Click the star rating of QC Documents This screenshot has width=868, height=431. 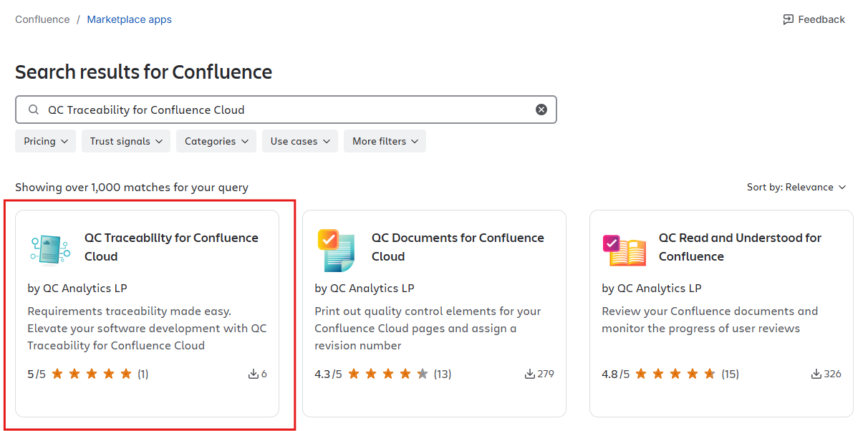pos(388,374)
